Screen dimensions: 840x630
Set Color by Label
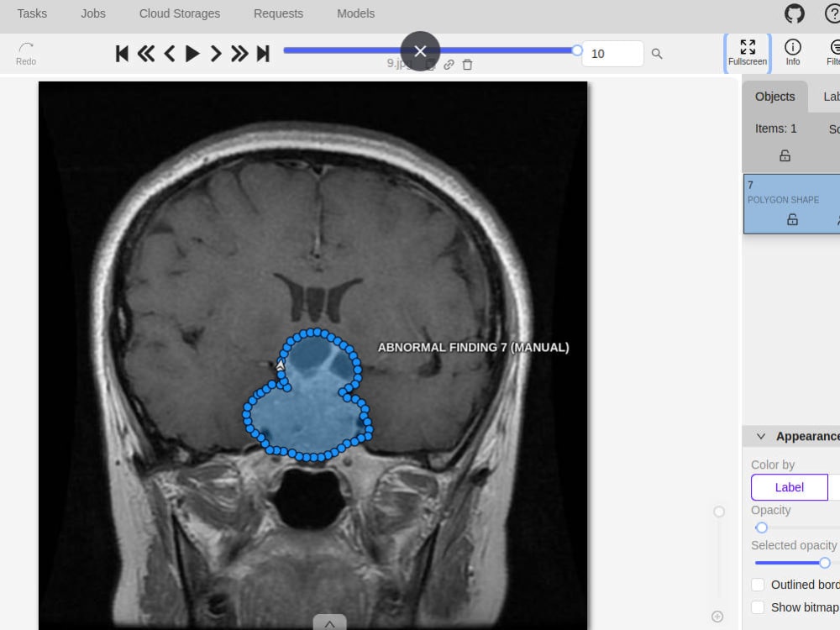click(x=789, y=487)
